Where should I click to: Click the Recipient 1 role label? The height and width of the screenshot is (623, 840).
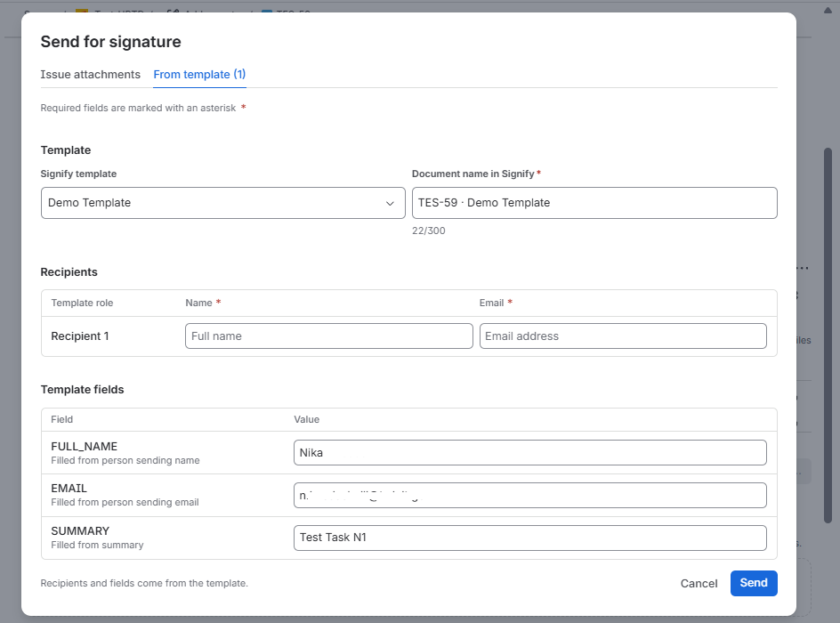click(80, 336)
